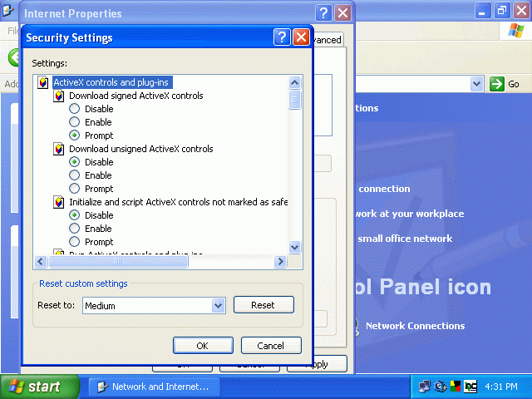
Task: Click the Security Settings help question mark icon
Action: pos(282,37)
